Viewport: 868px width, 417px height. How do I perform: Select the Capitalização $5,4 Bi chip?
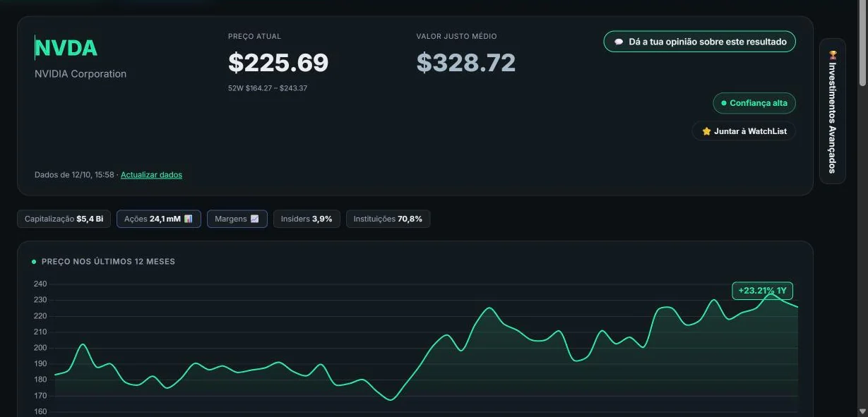tap(64, 219)
